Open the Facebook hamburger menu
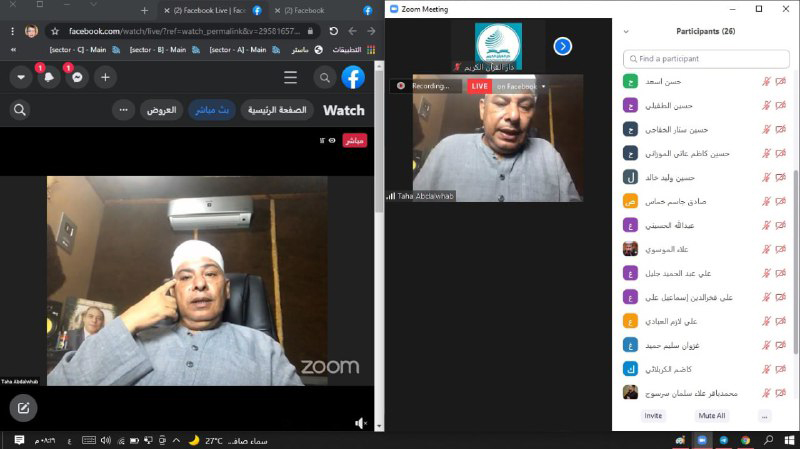This screenshot has height=449, width=800. pyautogui.click(x=291, y=78)
